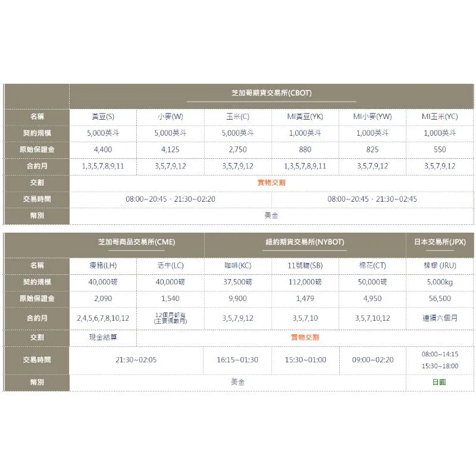Select the 橡膠(JRU) product cell

(440, 265)
